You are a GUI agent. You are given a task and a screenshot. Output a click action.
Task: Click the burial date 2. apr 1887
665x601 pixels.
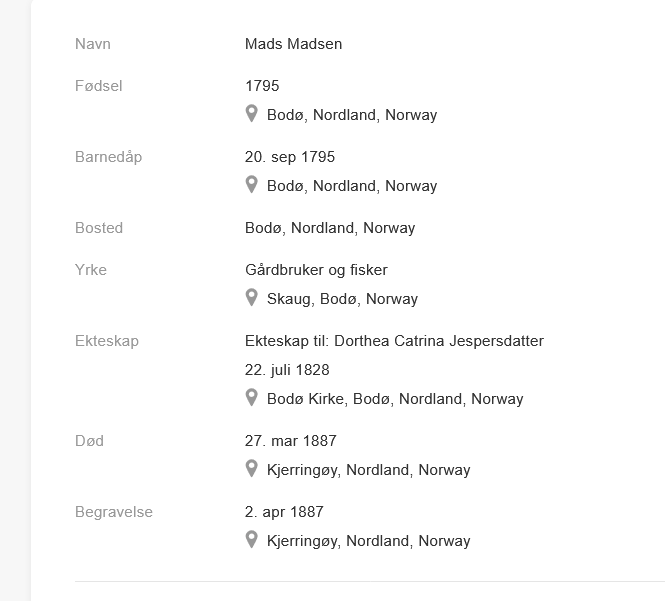[284, 512]
